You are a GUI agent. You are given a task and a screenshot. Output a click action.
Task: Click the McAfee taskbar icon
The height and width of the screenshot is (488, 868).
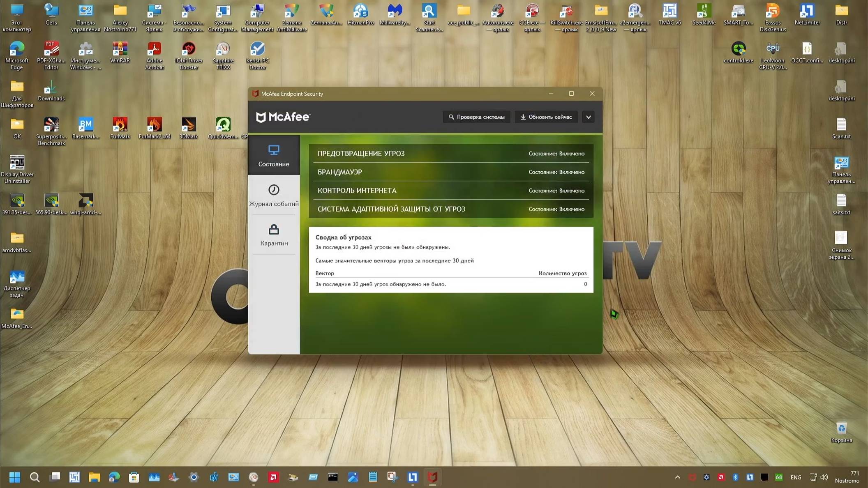coord(432,477)
